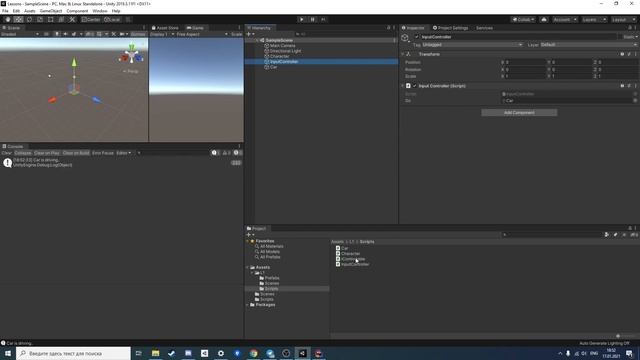Open the Component menu
Screen dimensions: 640x360
click(77, 11)
